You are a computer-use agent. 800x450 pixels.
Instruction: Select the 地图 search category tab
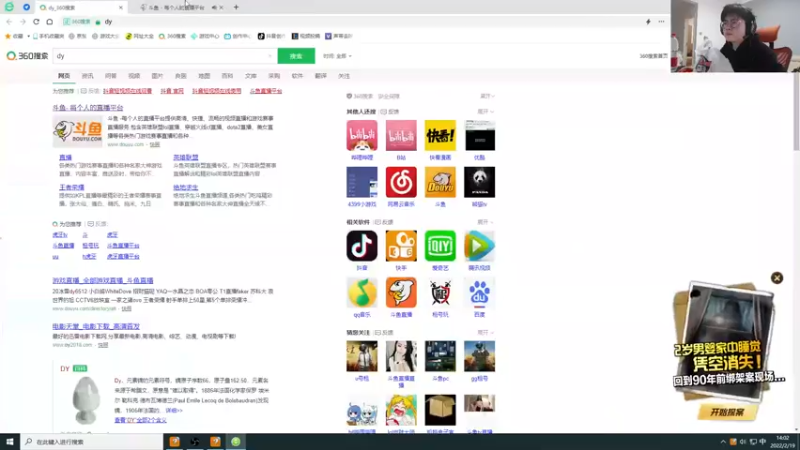coord(204,76)
